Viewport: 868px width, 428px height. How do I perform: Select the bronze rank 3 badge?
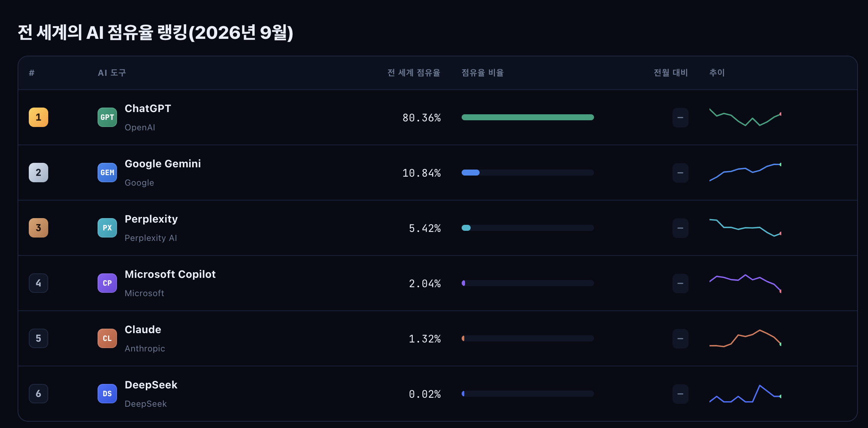pyautogui.click(x=39, y=228)
